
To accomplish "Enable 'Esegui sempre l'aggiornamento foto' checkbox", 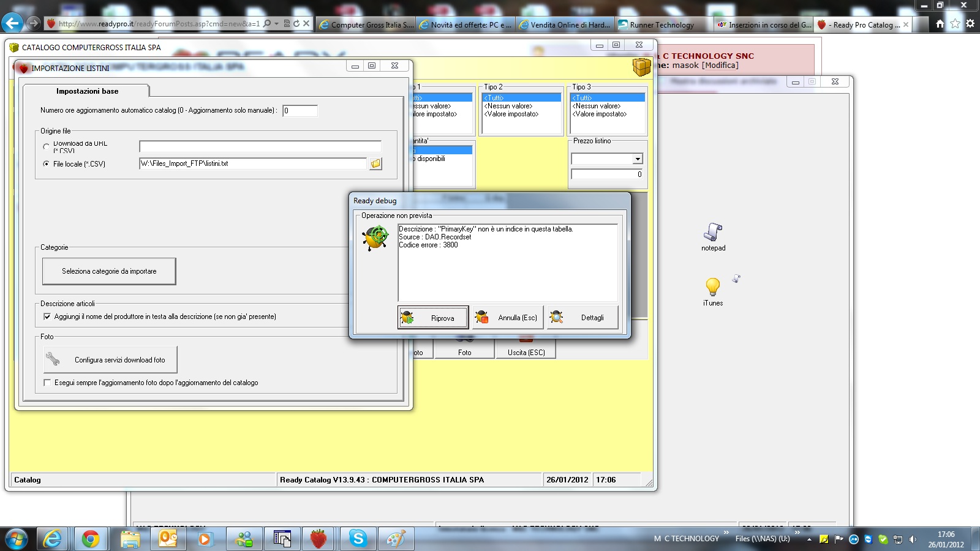I will click(47, 383).
